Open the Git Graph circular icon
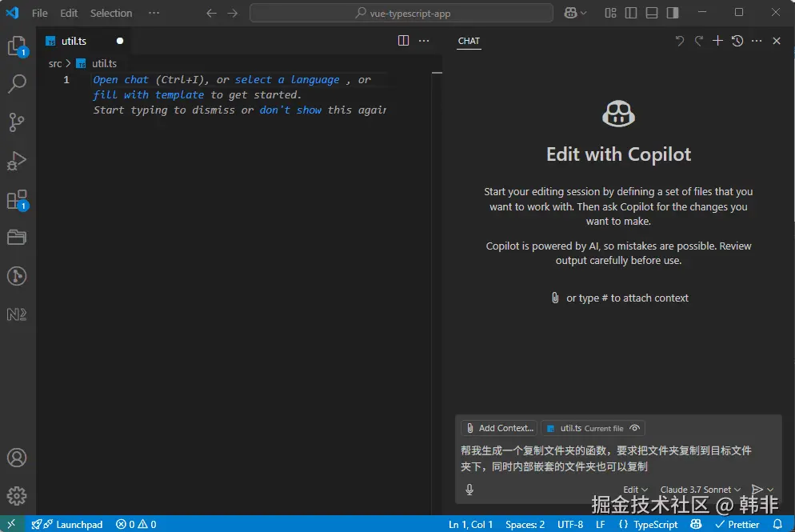This screenshot has width=795, height=532. pyautogui.click(x=18, y=276)
